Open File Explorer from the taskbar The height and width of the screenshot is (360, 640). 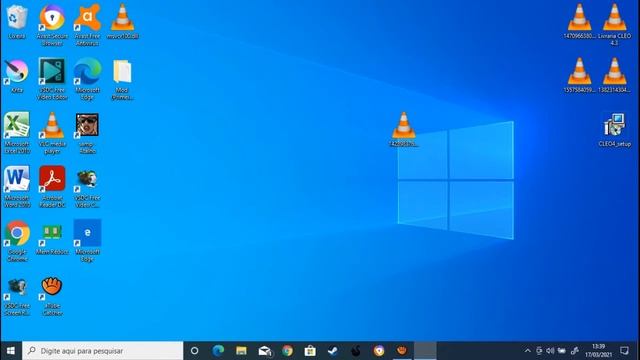click(241, 351)
